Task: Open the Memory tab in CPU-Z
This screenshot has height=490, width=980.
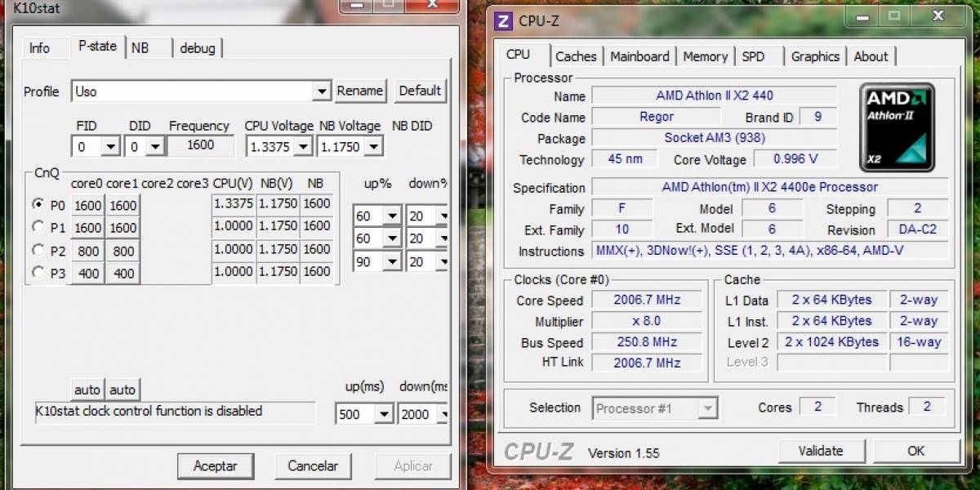Action: coord(705,56)
